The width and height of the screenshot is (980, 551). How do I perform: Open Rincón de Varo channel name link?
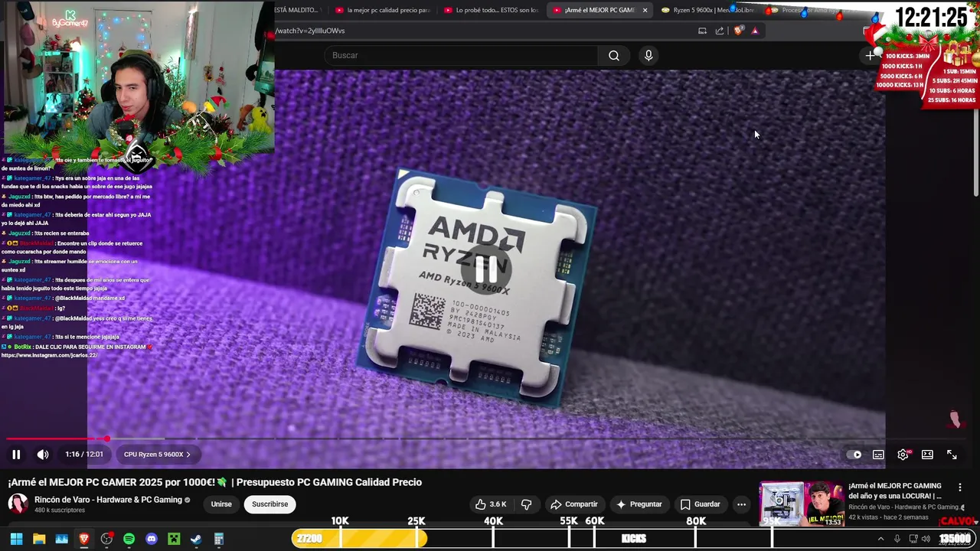click(108, 500)
